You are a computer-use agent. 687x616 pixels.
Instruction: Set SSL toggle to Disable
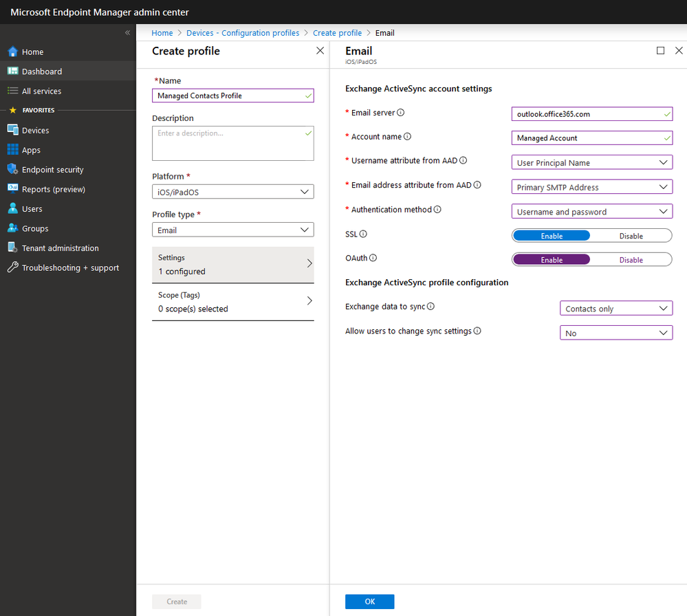[631, 236]
